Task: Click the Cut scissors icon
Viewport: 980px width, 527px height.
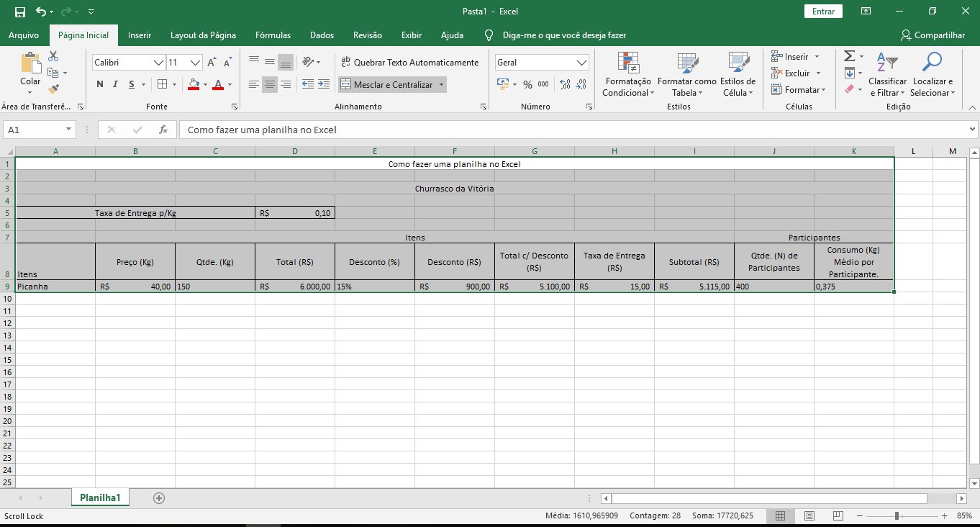Action: point(53,56)
